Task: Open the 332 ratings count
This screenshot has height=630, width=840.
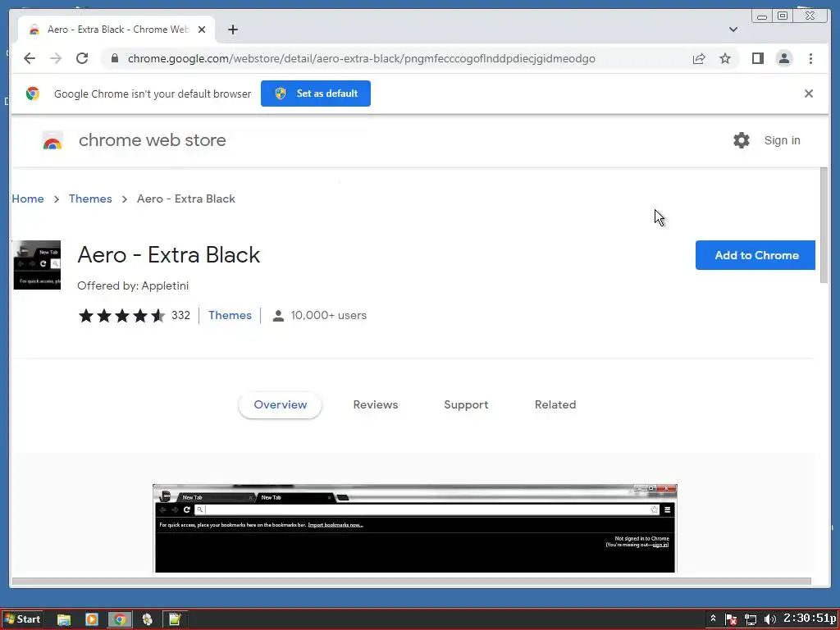Action: coord(180,315)
